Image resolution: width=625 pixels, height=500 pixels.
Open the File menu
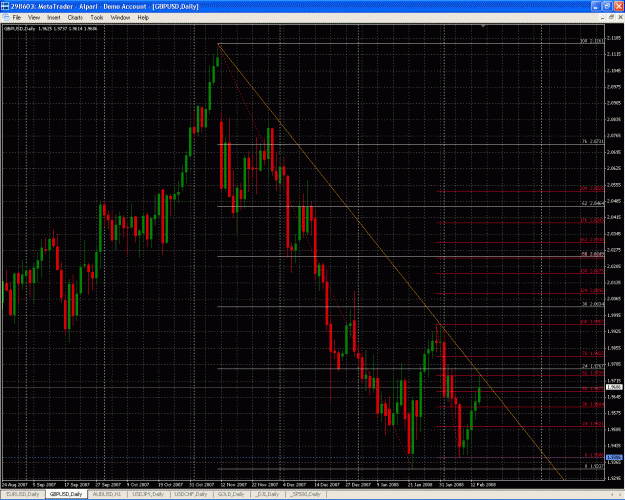click(17, 18)
